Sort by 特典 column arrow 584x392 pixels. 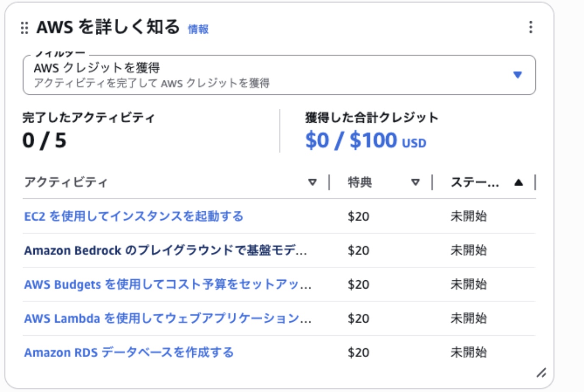click(x=415, y=182)
